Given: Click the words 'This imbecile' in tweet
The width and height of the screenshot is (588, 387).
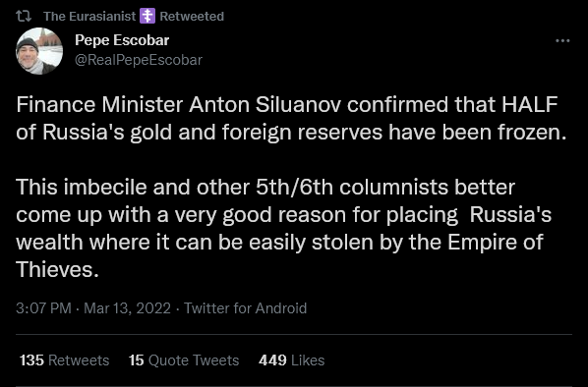Looking at the screenshot, I should (81, 187).
